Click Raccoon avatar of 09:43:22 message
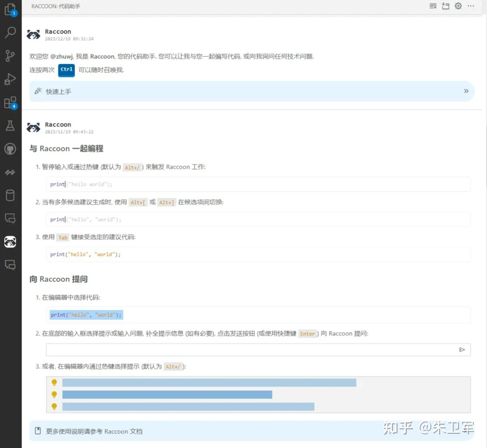 click(33, 127)
